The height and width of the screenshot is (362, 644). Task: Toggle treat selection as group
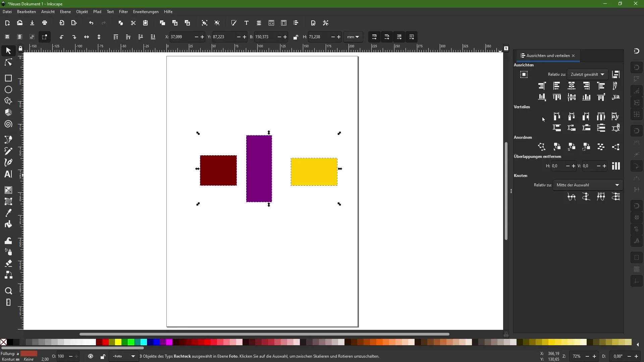pos(524,75)
